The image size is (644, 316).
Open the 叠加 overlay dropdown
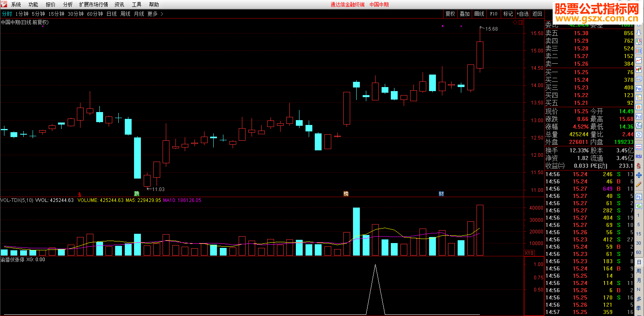[464, 14]
